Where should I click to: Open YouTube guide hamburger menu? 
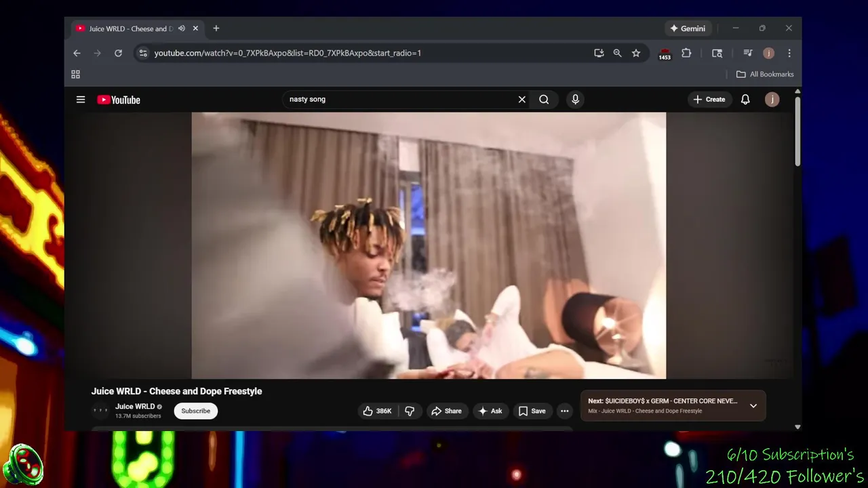pyautogui.click(x=81, y=100)
